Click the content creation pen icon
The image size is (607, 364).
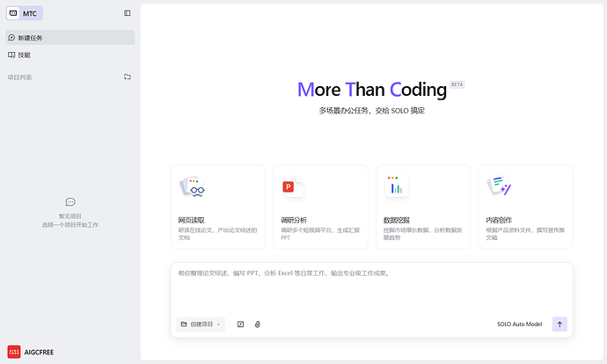pos(499,185)
